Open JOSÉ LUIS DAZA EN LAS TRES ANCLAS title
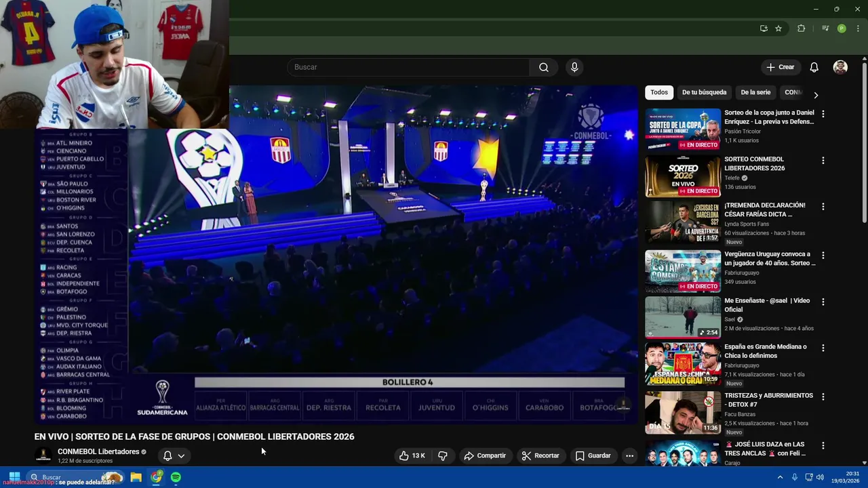Screen dimensions: 868x488 coord(765,449)
